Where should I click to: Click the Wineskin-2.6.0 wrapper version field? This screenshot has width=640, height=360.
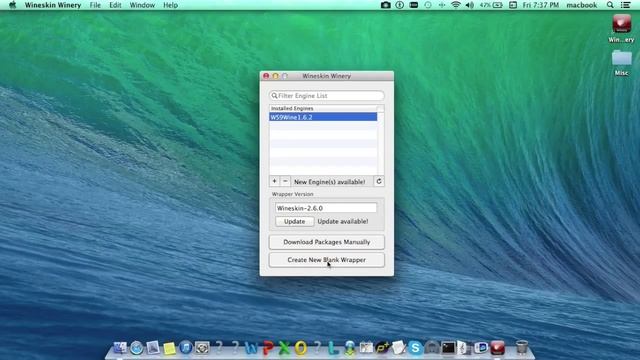(326, 208)
